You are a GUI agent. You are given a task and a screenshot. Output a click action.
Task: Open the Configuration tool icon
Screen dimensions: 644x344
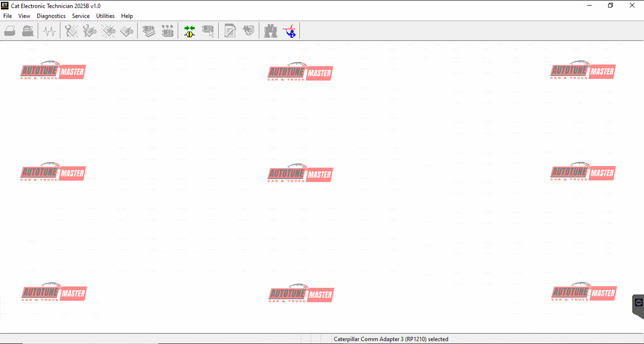point(168,31)
